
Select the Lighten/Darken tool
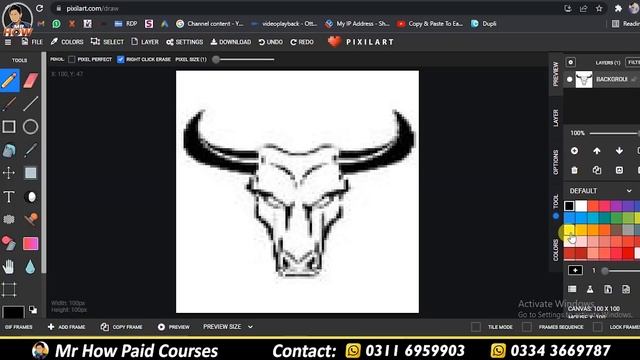pos(31,197)
